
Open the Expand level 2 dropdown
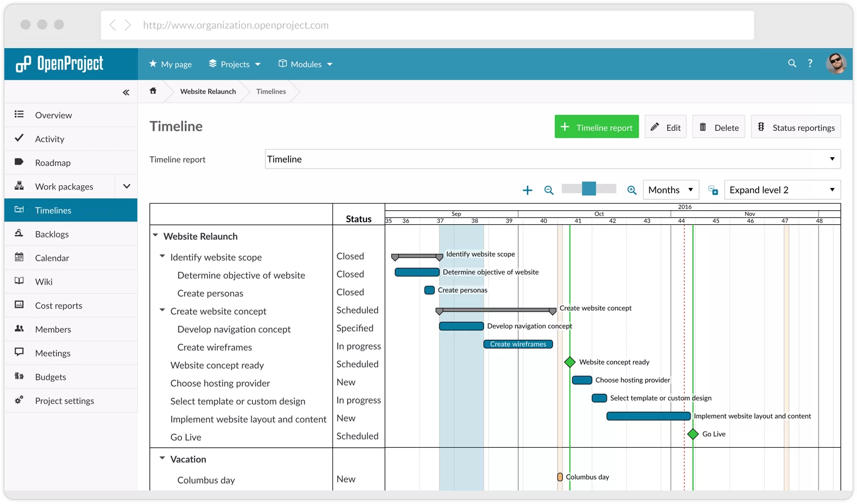782,190
